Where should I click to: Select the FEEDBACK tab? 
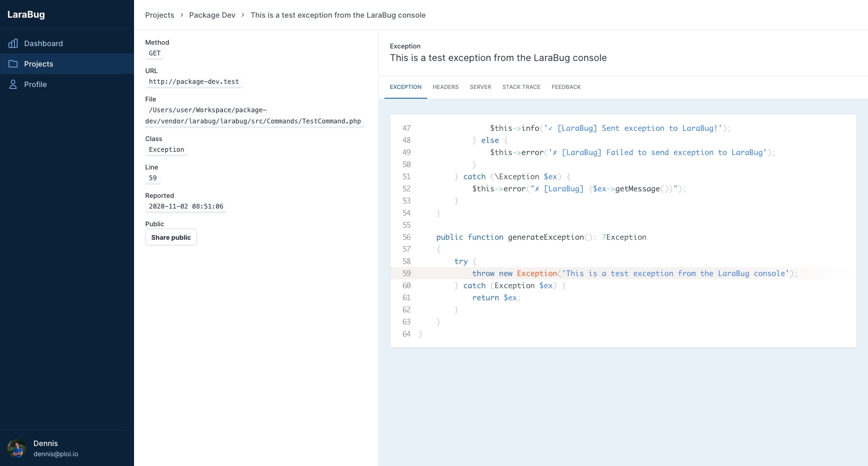(x=566, y=87)
